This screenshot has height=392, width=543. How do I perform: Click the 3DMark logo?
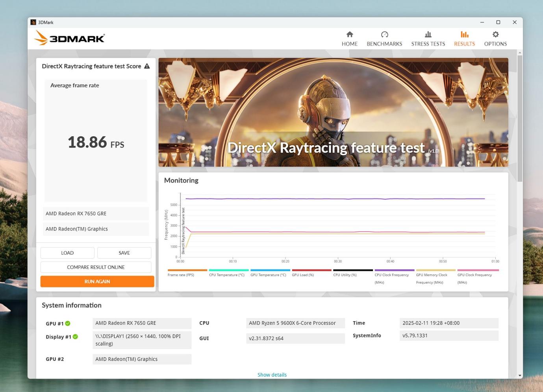coord(69,38)
